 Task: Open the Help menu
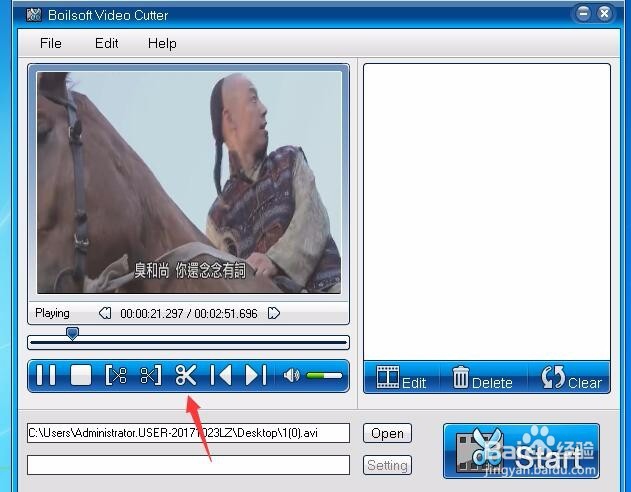pyautogui.click(x=162, y=43)
